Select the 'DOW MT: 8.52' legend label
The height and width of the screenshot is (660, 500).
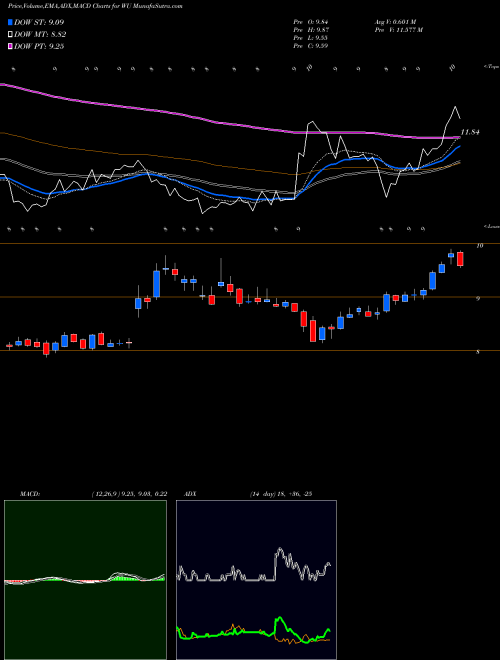tap(40, 35)
